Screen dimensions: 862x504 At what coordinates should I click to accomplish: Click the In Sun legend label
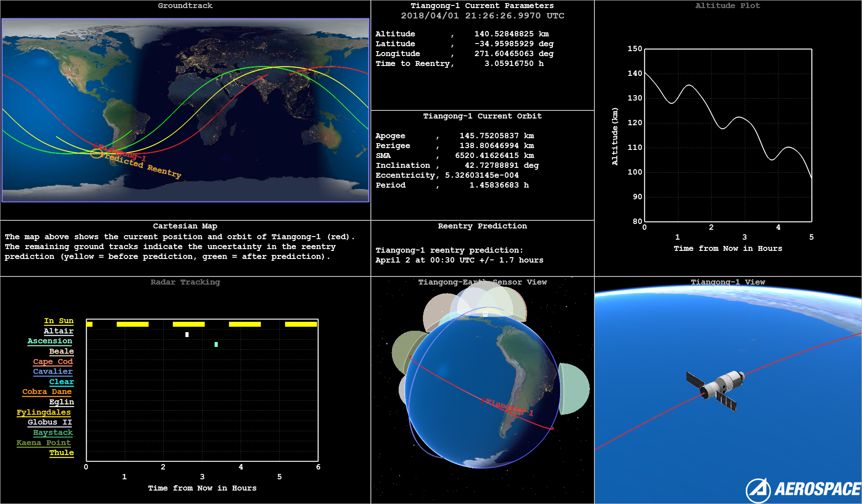(59, 321)
